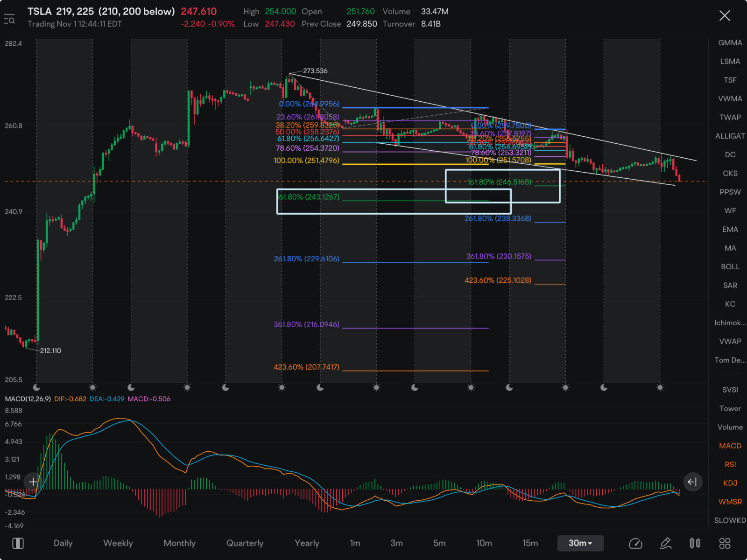
Task: Select the 5m interval
Action: tap(439, 543)
